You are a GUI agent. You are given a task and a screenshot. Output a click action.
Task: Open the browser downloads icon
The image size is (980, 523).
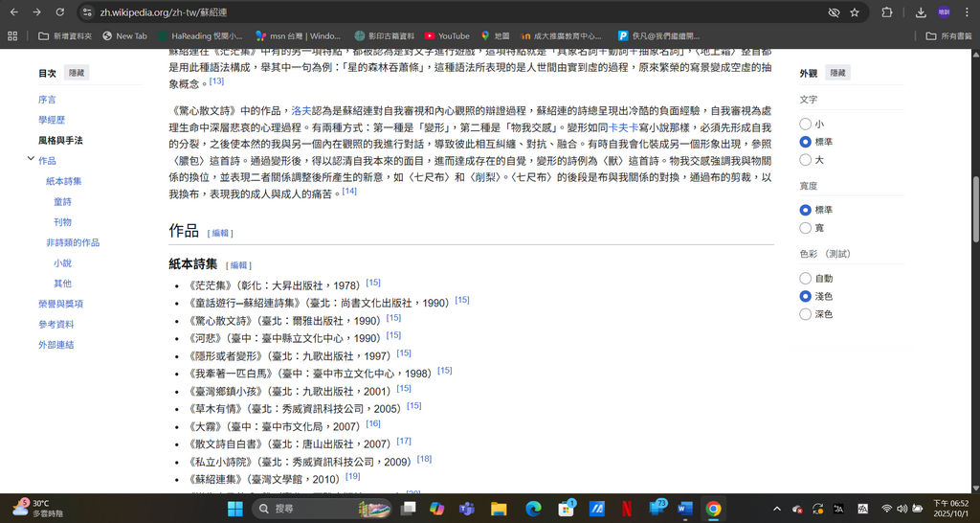point(920,12)
